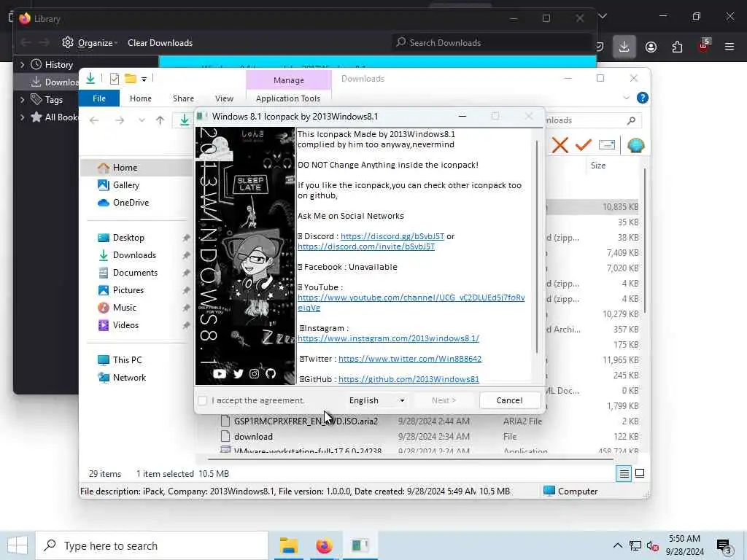Show hidden tray icons chevron

617,545
